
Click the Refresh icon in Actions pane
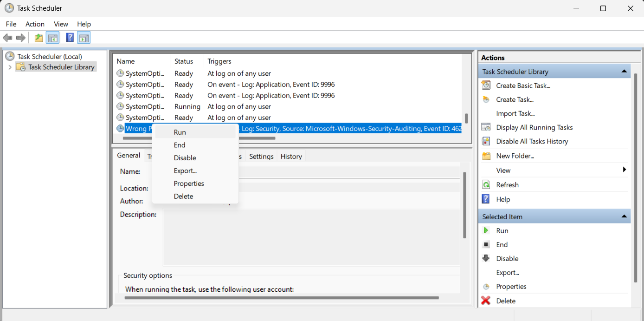[486, 185]
